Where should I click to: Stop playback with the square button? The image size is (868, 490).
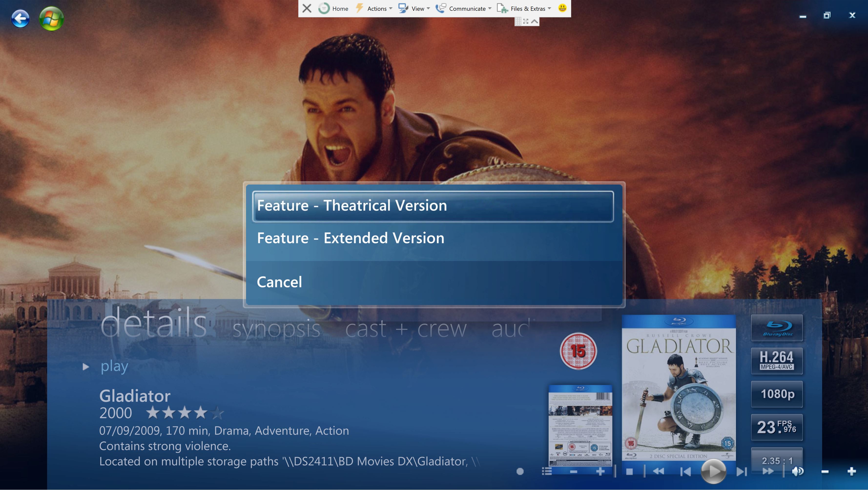629,472
